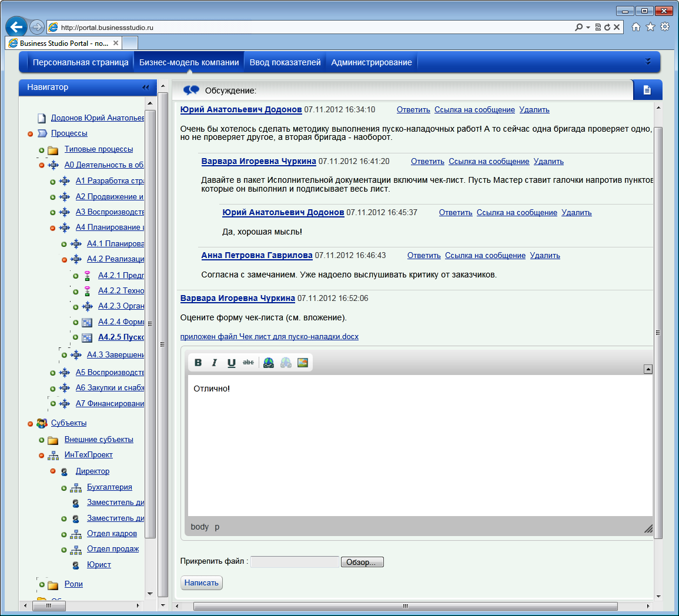This screenshot has height=616, width=679.
Task: Collapse the Навигатор panel with double arrows
Action: click(146, 88)
